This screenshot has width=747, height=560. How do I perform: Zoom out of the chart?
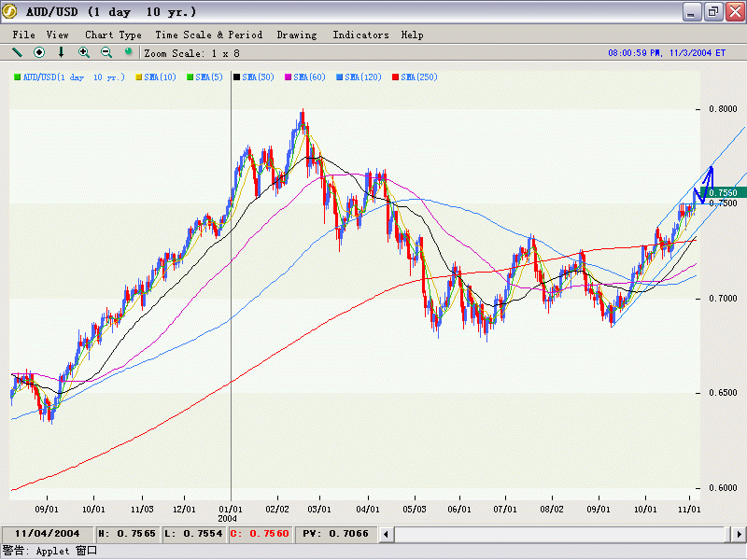(106, 52)
